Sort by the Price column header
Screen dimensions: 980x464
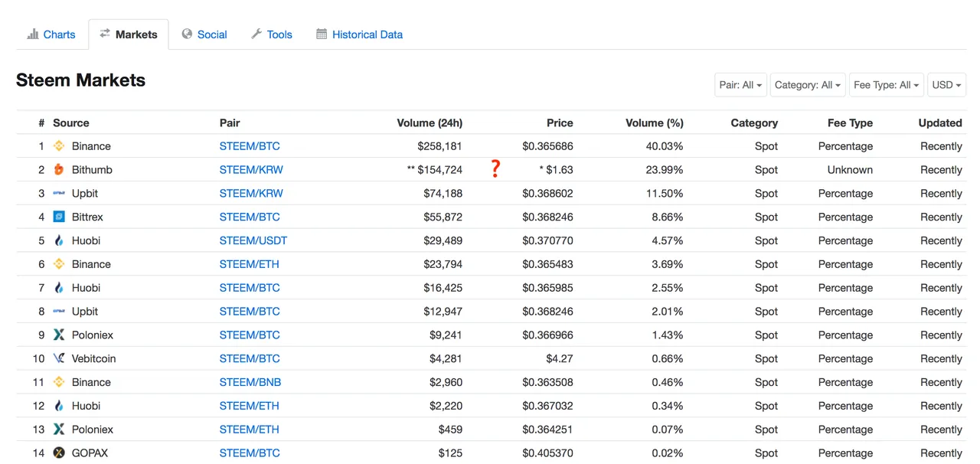560,123
